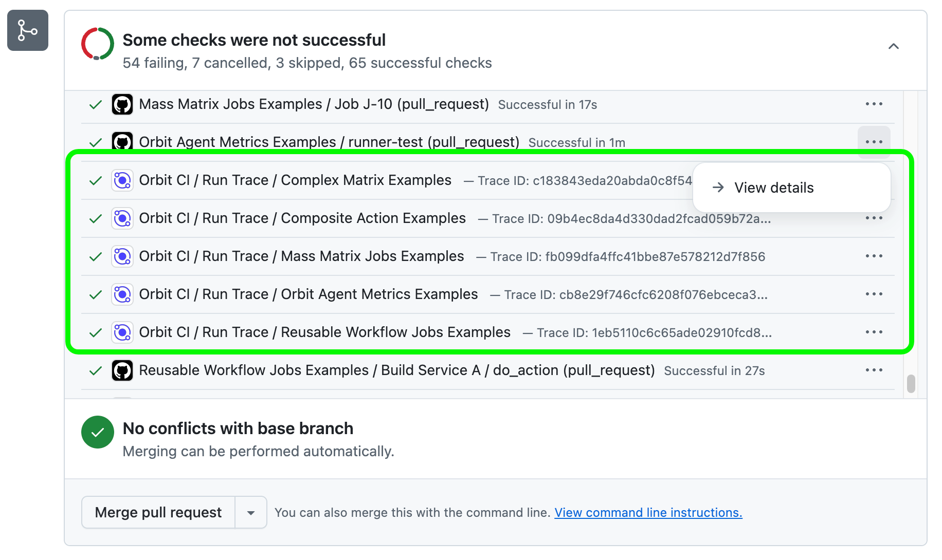
Task: Collapse the checks list with the chevron
Action: 894,46
